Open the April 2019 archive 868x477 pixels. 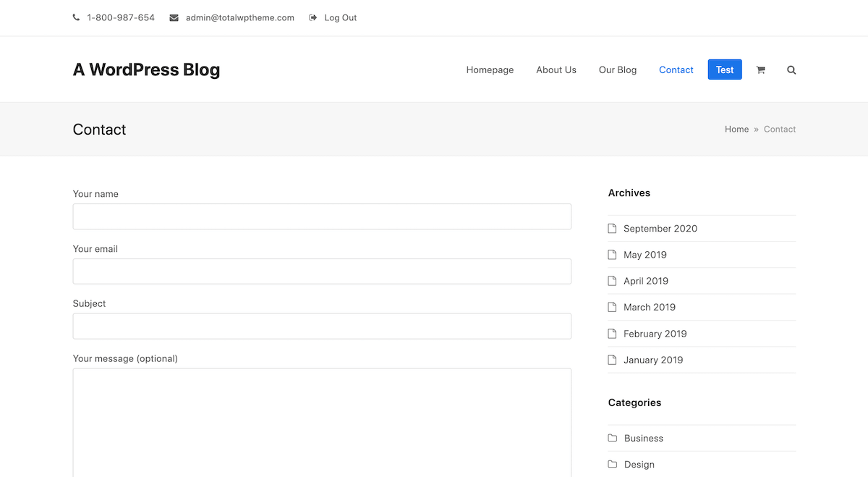(x=646, y=281)
